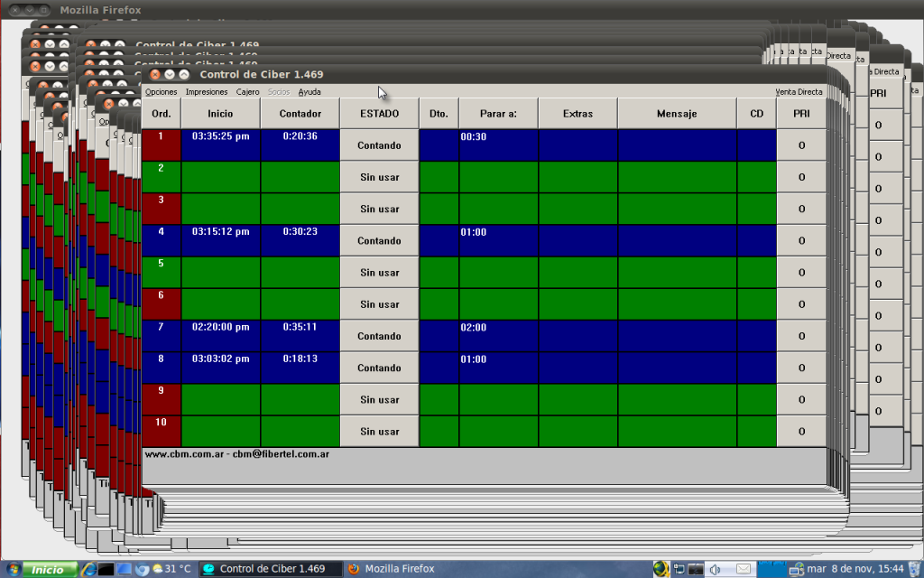Screen dimensions: 924x578
Task: Click stop time 00:30 for station 1
Action: [x=473, y=137]
